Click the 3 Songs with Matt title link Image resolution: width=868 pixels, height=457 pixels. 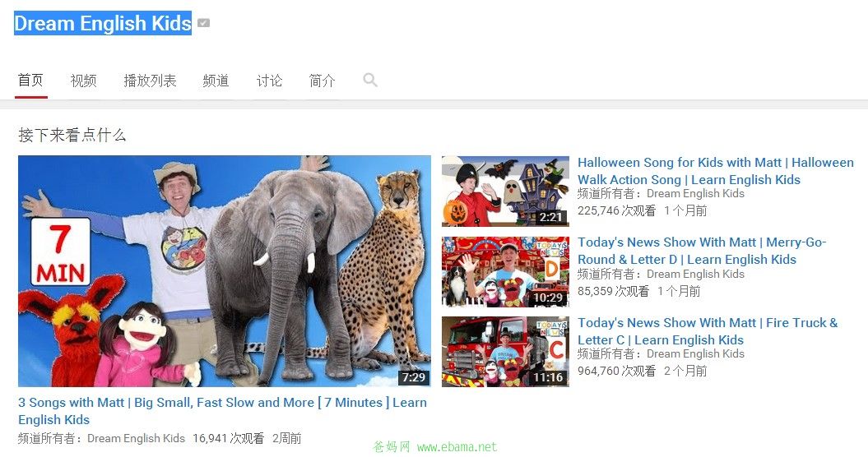(x=222, y=410)
